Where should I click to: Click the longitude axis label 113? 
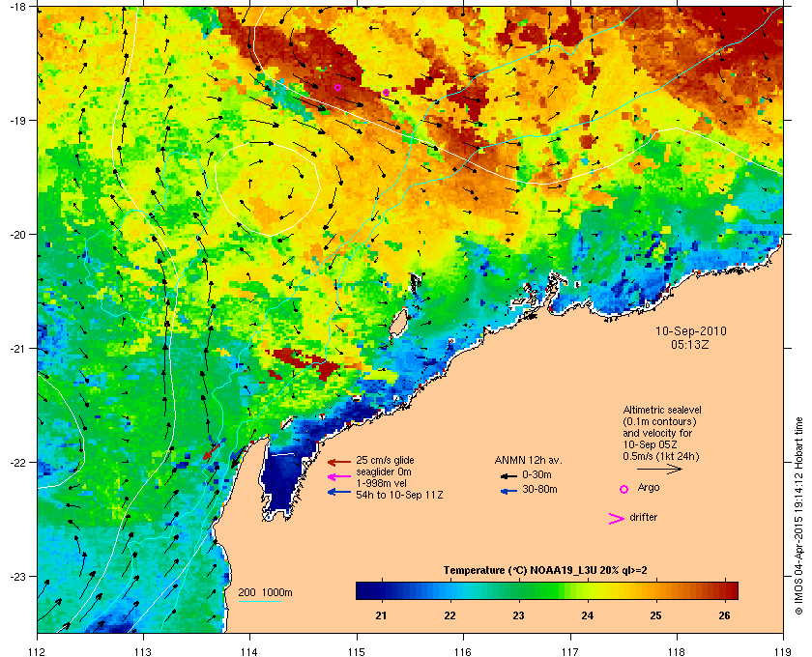(143, 651)
